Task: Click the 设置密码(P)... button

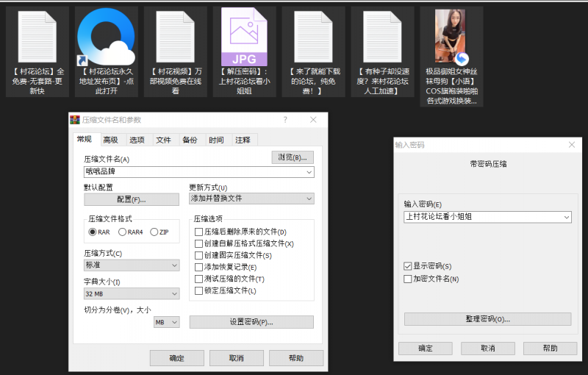Action: click(251, 322)
